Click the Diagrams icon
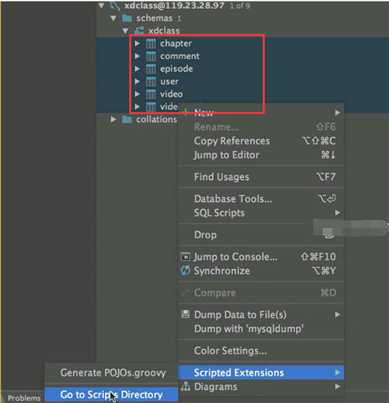The width and height of the screenshot is (389, 403). click(185, 387)
